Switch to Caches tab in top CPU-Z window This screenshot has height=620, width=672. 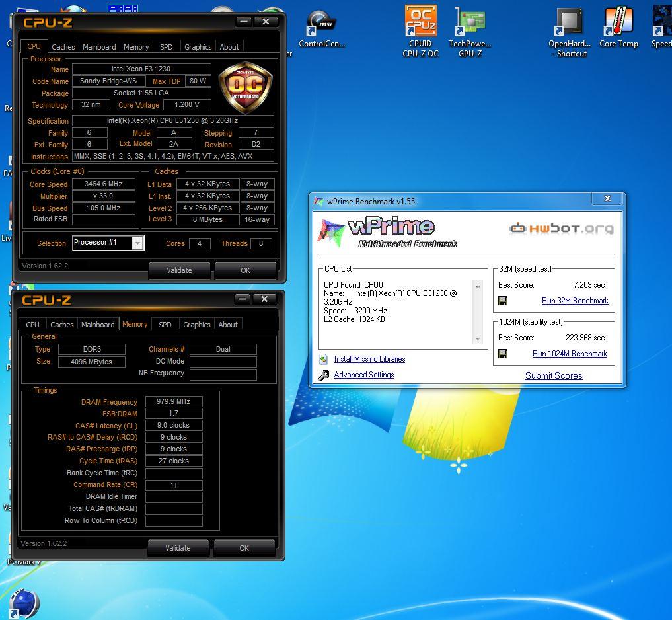(x=63, y=47)
